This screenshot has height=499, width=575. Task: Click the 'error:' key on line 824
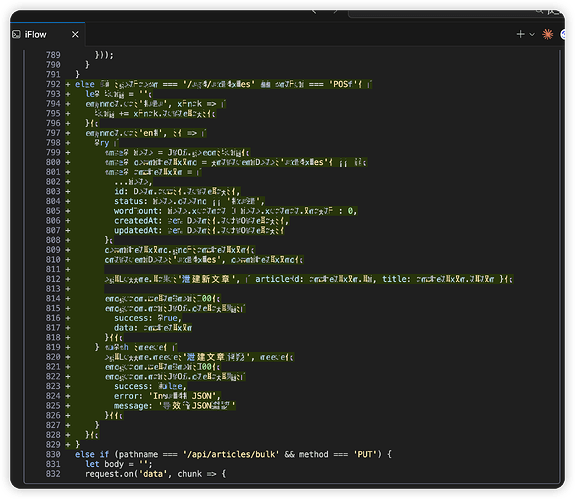(128, 396)
